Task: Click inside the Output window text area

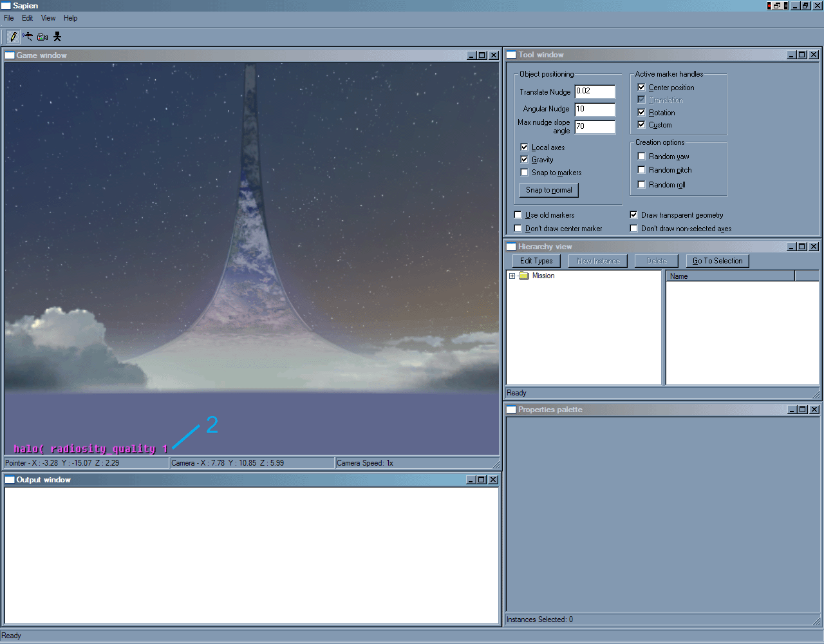Action: point(252,555)
